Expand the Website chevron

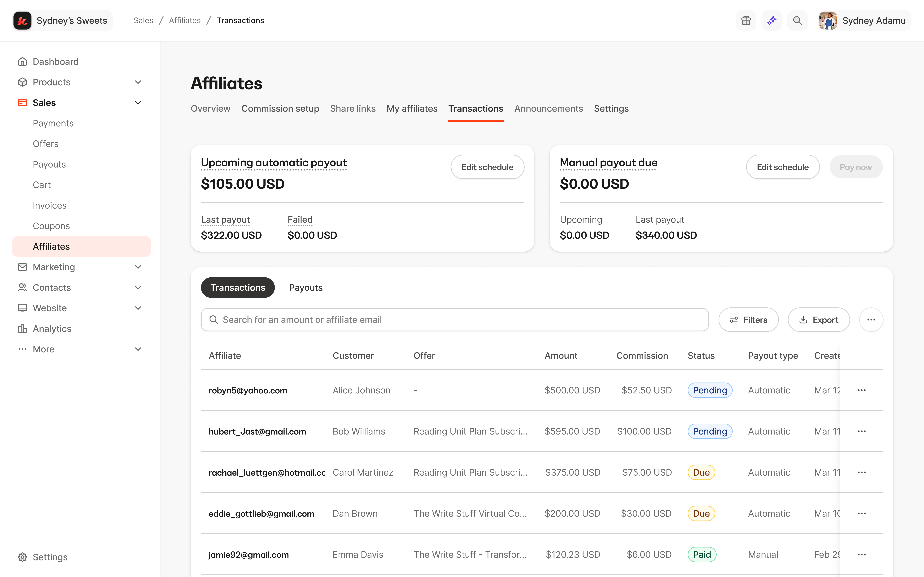pos(138,308)
